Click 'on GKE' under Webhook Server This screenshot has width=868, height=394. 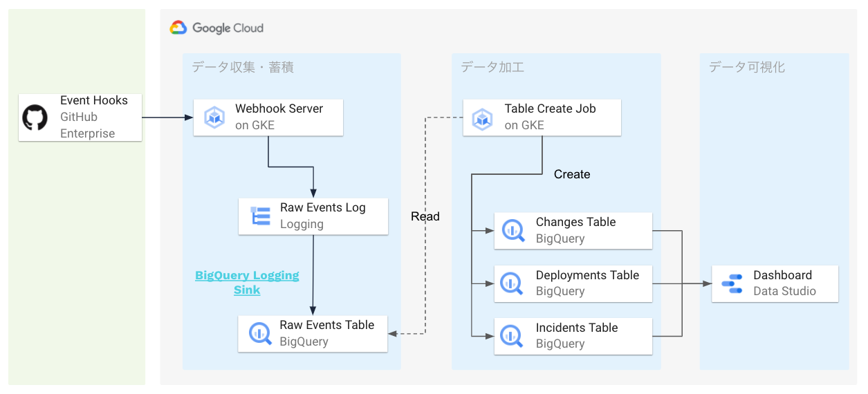(255, 125)
